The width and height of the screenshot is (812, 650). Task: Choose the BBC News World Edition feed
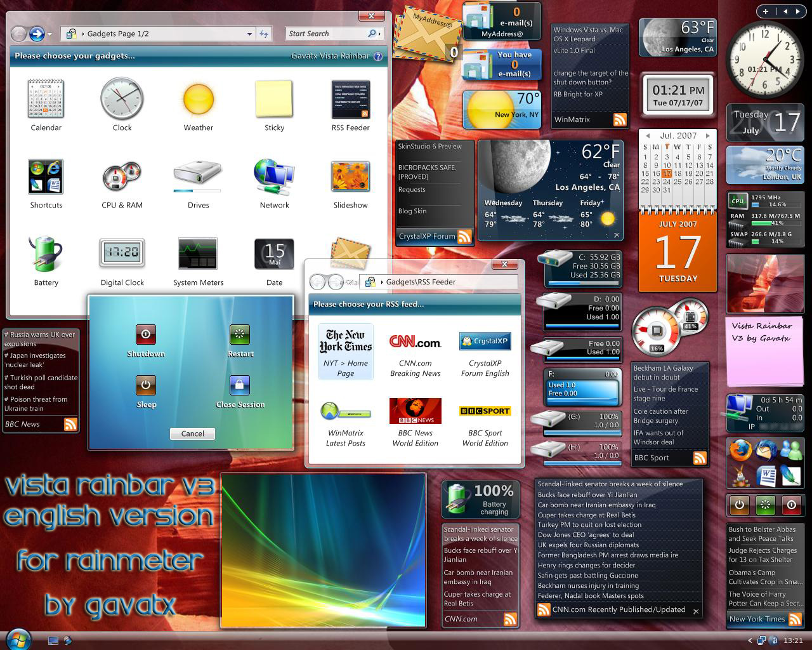(x=416, y=422)
